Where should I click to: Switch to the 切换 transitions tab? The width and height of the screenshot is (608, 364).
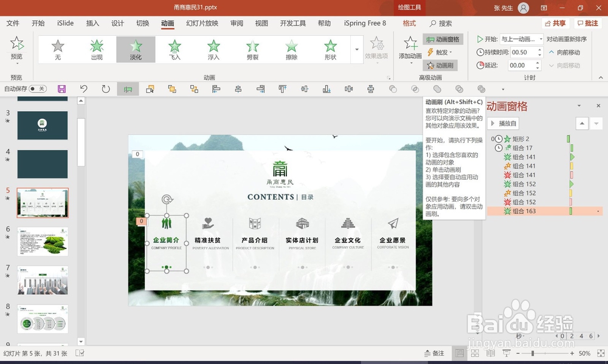click(x=143, y=23)
